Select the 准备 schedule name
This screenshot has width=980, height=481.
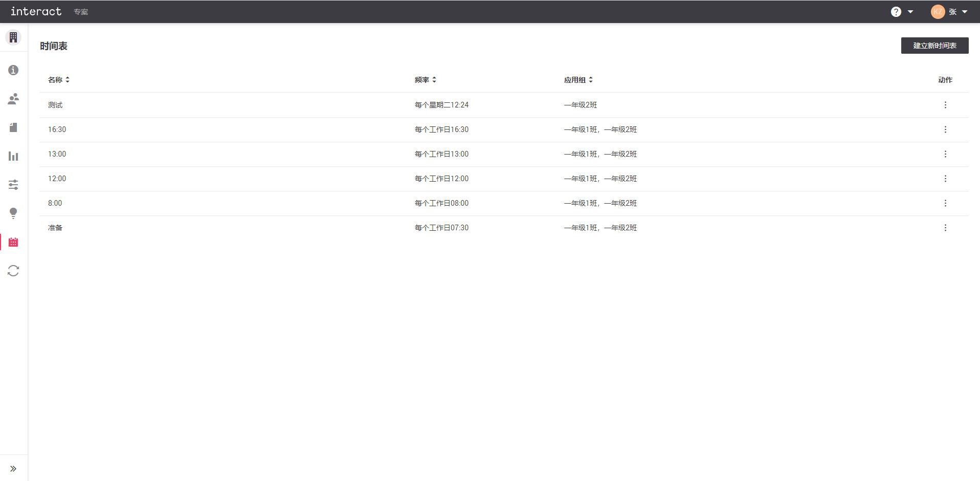(55, 228)
